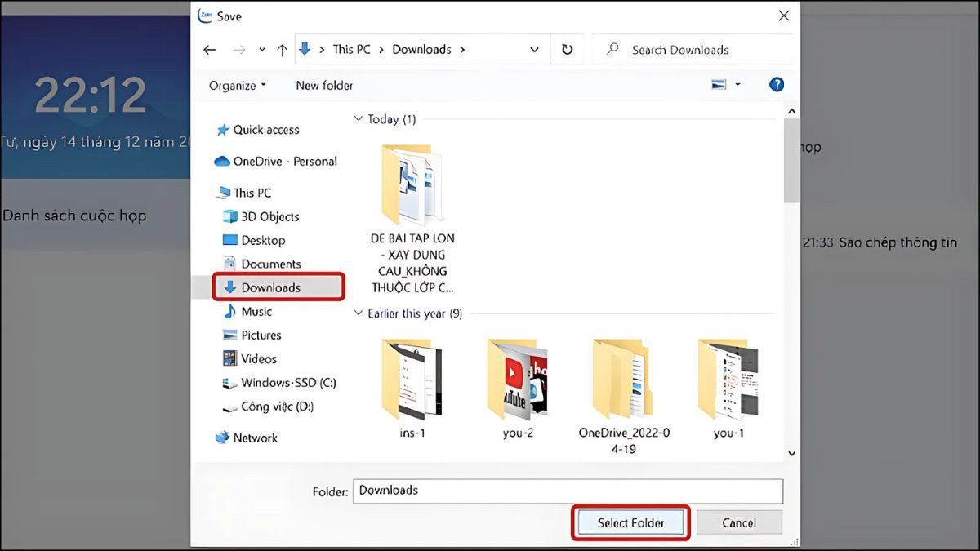The image size is (980, 551).
Task: Select the you-2 folder icon
Action: click(x=518, y=380)
